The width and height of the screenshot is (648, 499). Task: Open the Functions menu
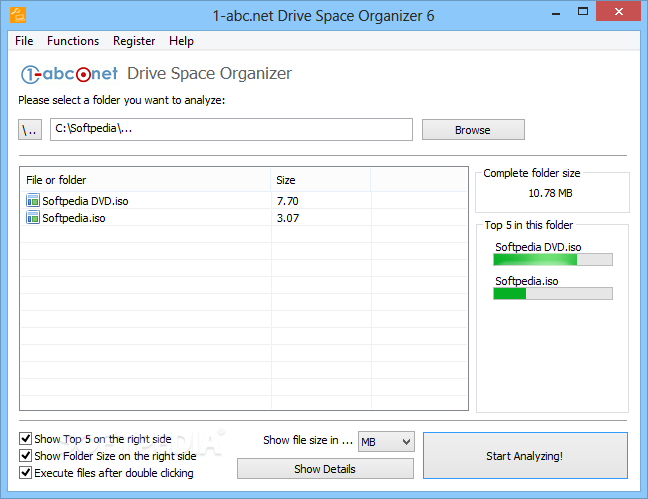73,41
